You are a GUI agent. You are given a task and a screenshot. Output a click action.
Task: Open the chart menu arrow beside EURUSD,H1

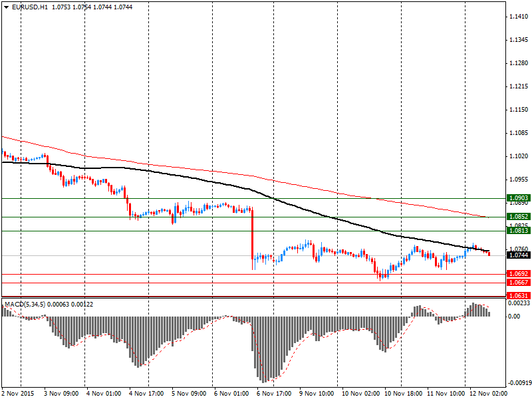point(6,7)
